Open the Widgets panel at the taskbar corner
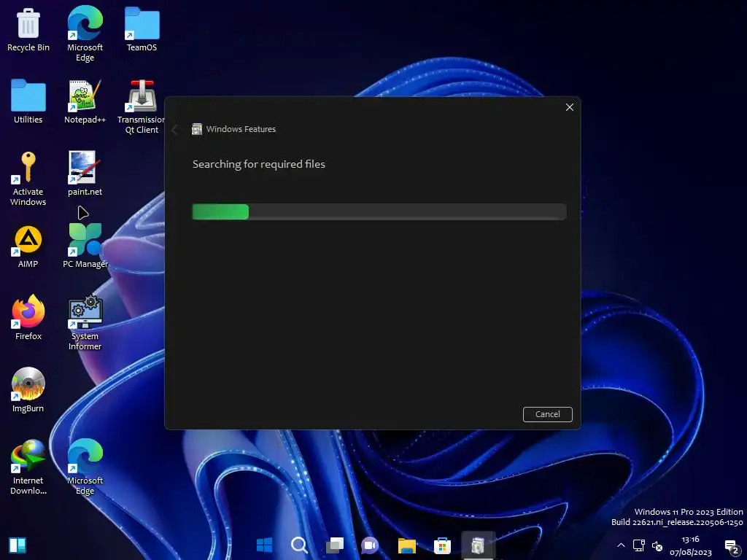 tap(18, 545)
